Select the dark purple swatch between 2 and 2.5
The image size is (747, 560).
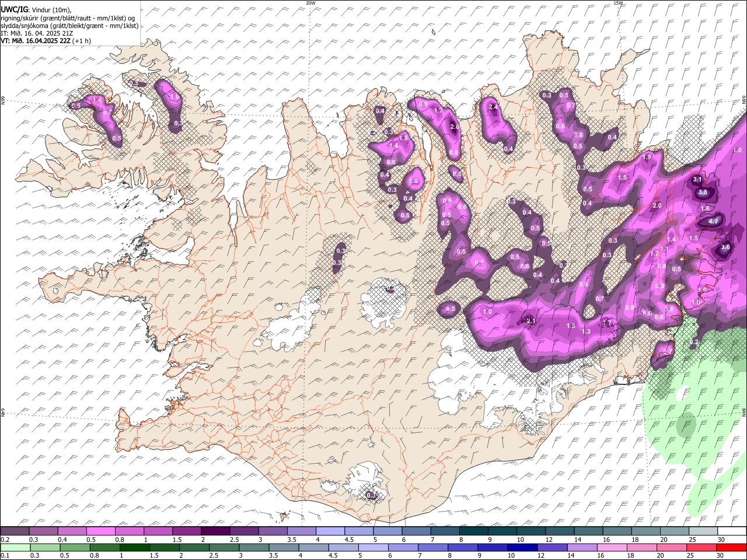[x=215, y=531]
